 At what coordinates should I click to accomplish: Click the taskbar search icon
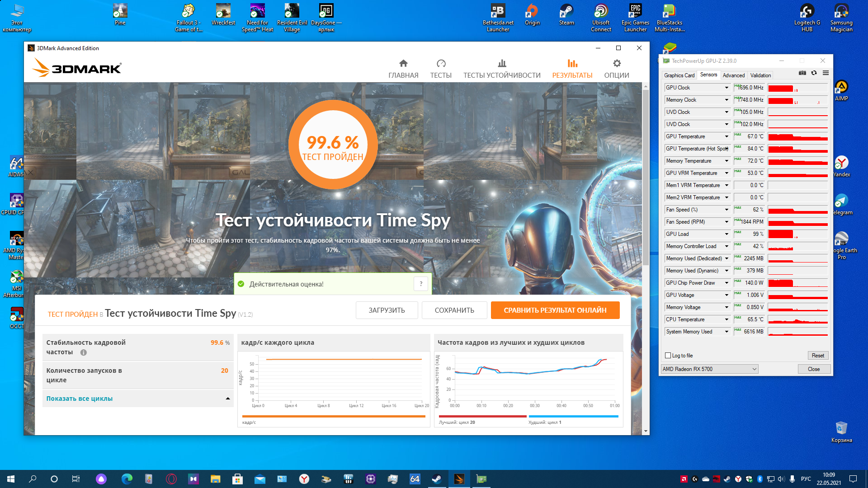(x=33, y=479)
